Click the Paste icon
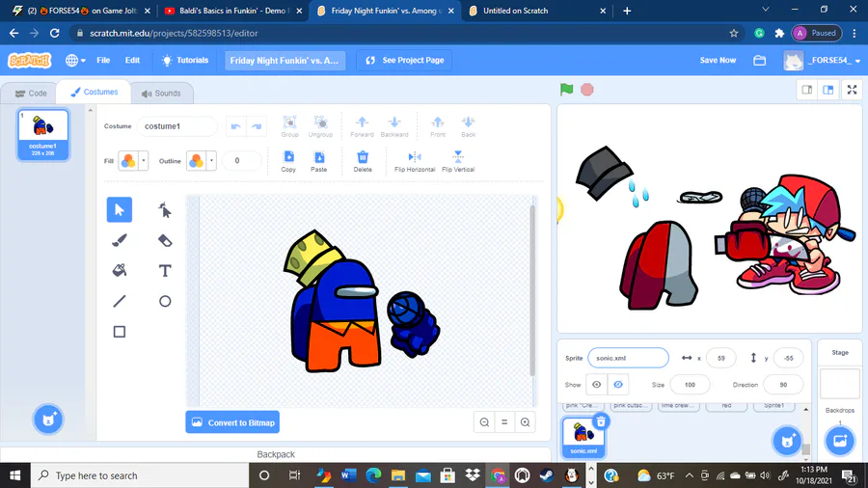The image size is (868, 488). point(319,161)
